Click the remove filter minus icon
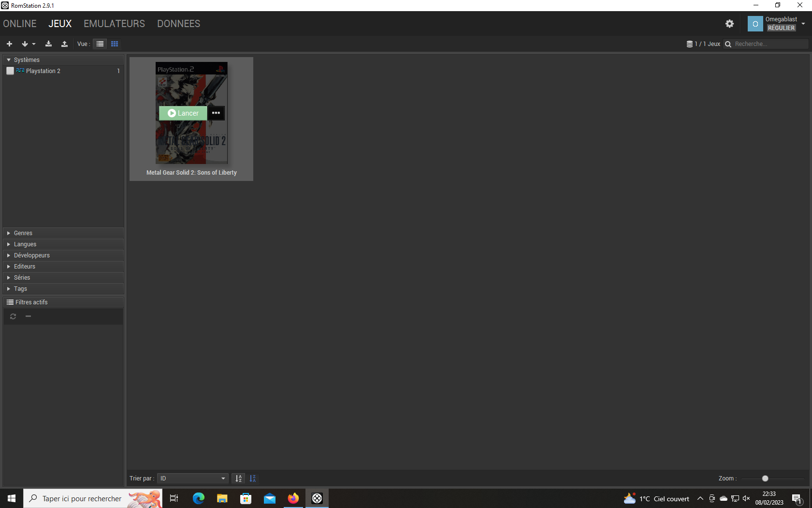Screen dimensions: 812x508 tap(28, 316)
